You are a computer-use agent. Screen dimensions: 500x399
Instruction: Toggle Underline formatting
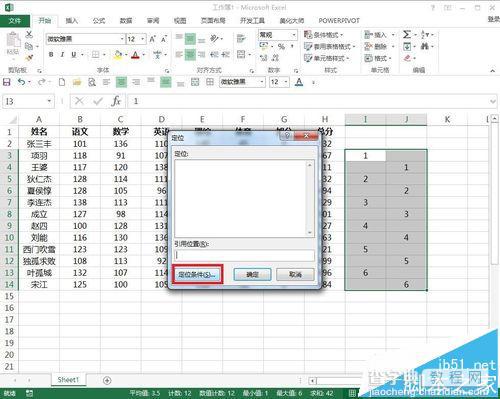pos(74,54)
